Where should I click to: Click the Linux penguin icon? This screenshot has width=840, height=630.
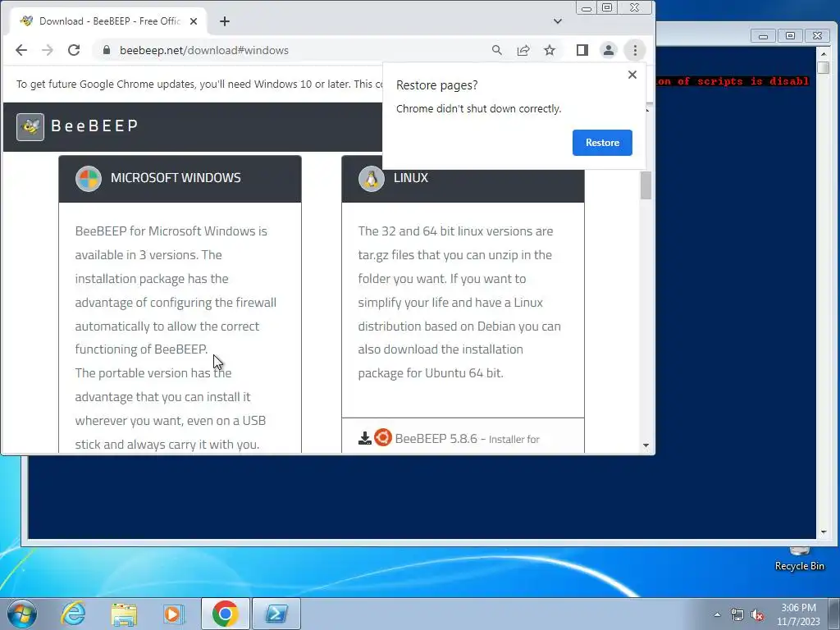(x=372, y=178)
